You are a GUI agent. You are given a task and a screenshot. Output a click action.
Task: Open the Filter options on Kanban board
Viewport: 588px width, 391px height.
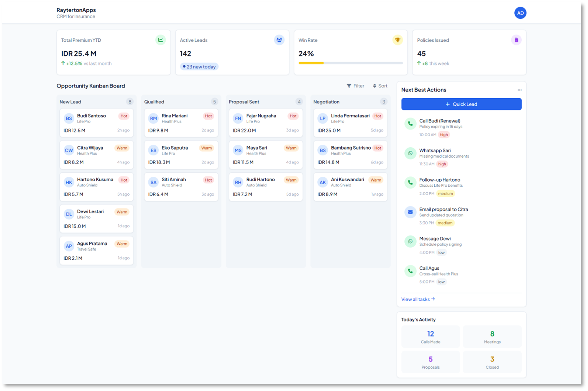pos(355,86)
